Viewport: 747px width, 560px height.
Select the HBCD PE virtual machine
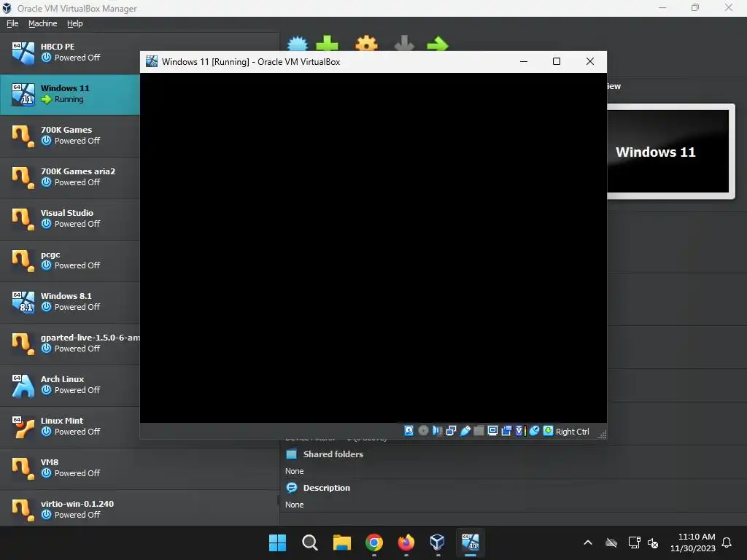tap(70, 52)
